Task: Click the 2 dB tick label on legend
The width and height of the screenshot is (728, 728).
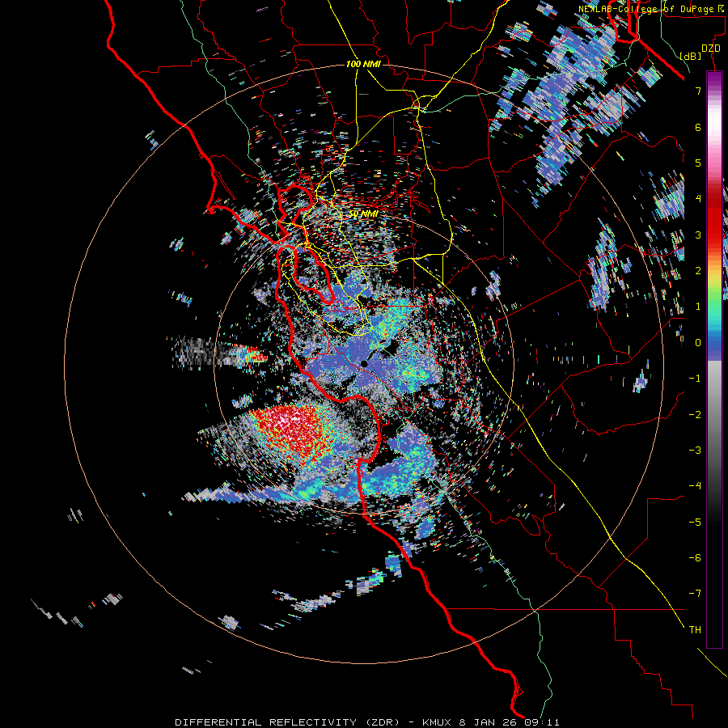Action: [x=698, y=271]
